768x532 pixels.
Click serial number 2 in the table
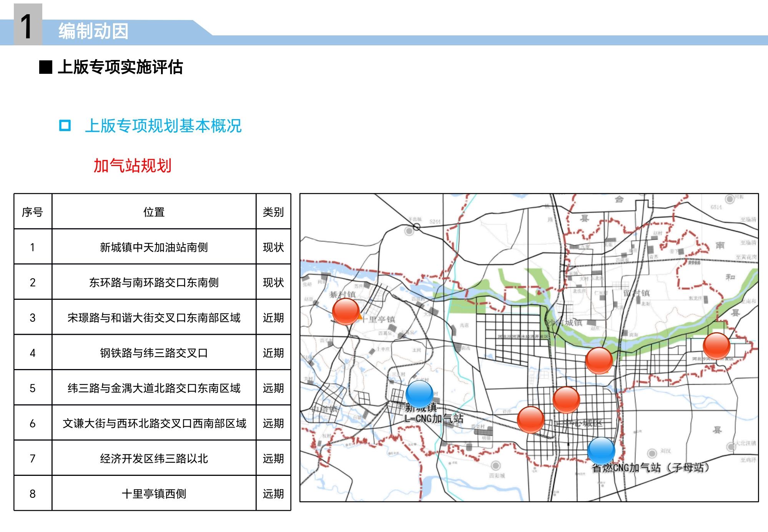click(x=33, y=283)
